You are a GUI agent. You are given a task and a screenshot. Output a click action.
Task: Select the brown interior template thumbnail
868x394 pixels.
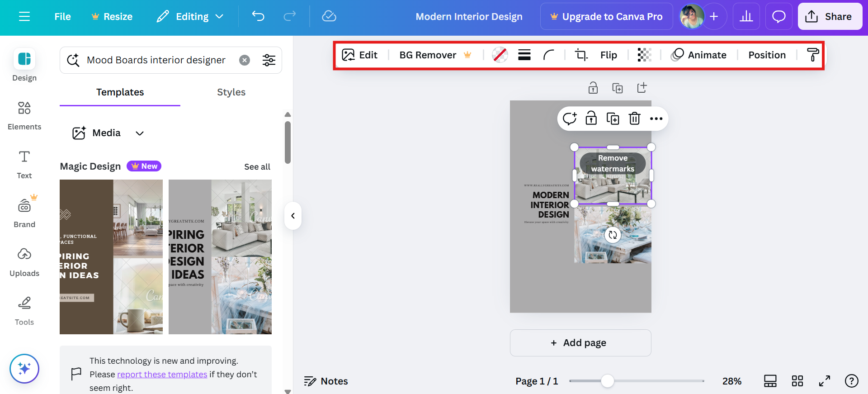click(x=111, y=257)
